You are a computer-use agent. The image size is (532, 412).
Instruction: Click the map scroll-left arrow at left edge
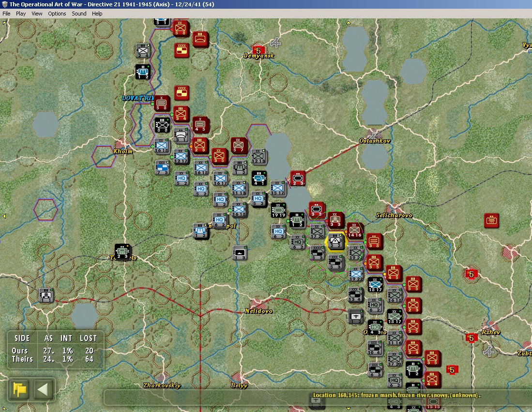4,216
